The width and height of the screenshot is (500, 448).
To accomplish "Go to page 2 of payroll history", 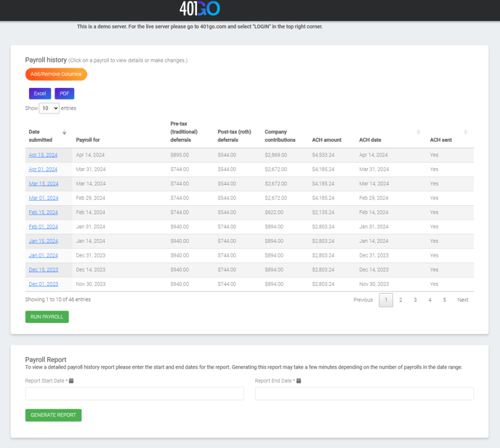I will [x=400, y=300].
